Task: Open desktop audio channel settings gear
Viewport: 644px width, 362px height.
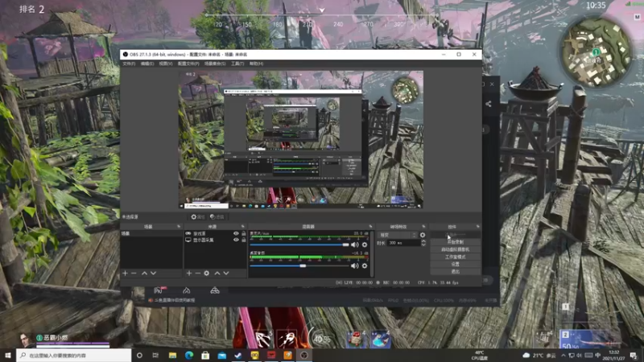Action: pos(365,266)
